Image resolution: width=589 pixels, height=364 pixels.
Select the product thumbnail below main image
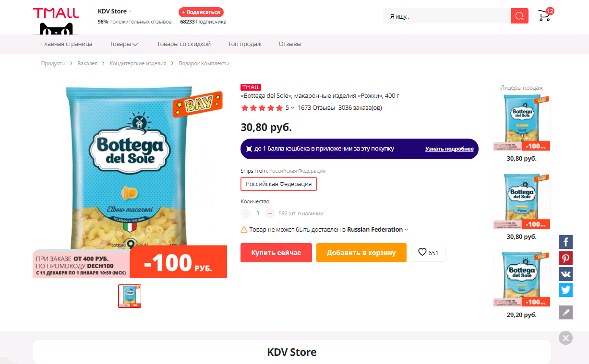coord(130,296)
